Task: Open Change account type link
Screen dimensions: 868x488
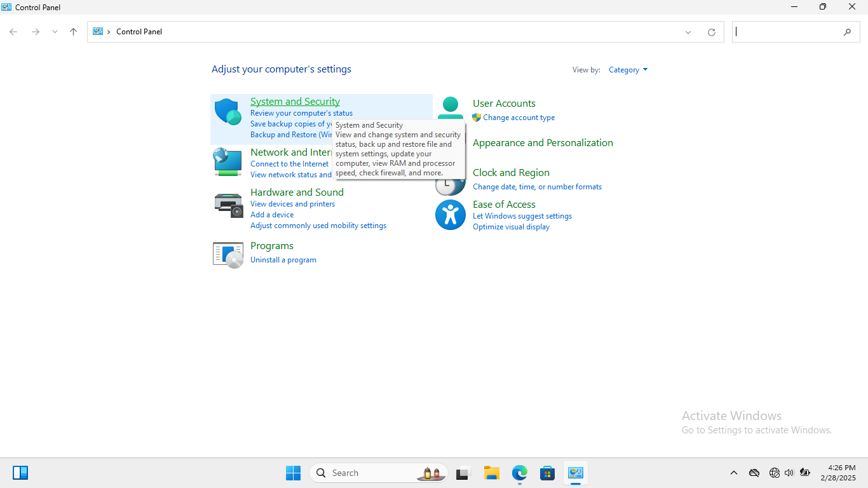Action: pos(519,118)
